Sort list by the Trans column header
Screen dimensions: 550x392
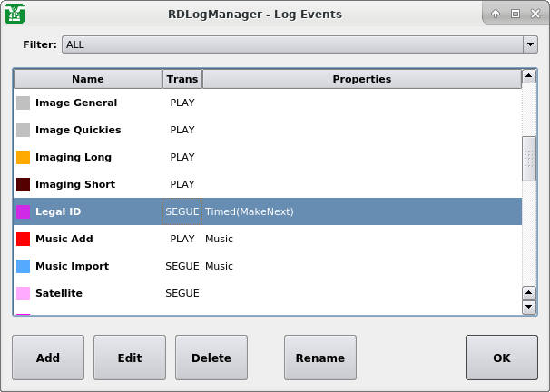[x=182, y=79]
